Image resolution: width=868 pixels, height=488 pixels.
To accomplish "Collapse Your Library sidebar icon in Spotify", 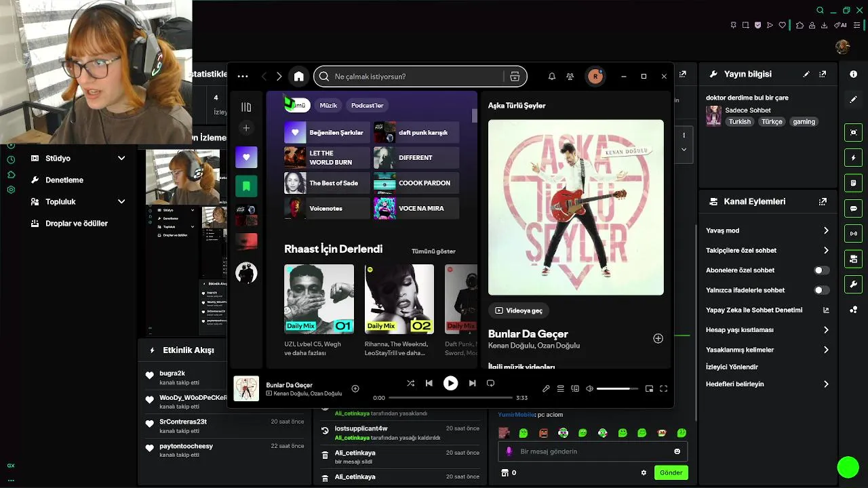I will pos(246,107).
